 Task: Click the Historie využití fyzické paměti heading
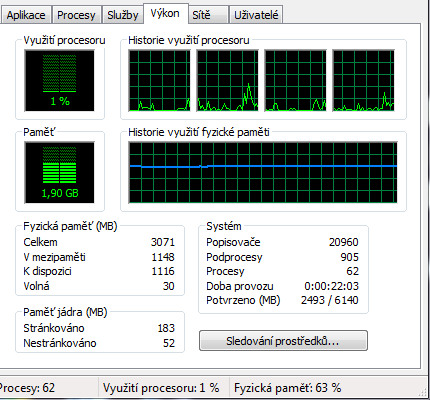coord(199,132)
